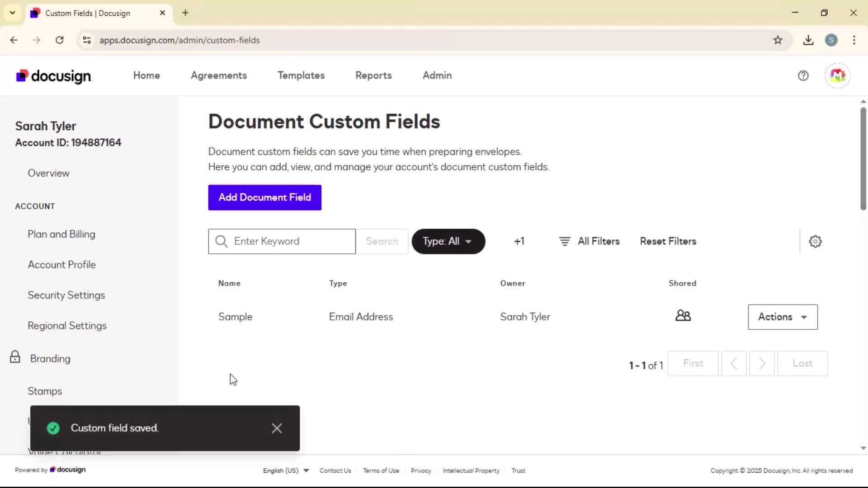This screenshot has height=488, width=868.
Task: Open the Templates navigation tab
Action: tap(301, 75)
